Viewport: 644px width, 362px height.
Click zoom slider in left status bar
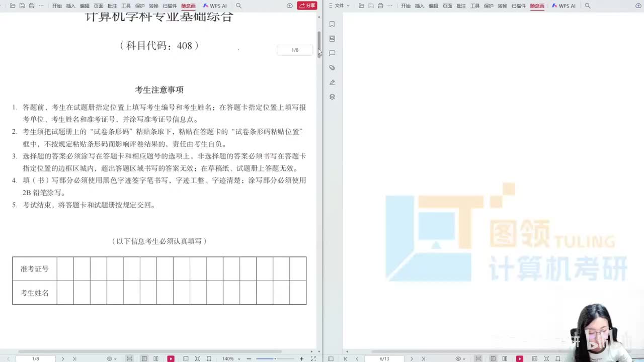coord(275,358)
